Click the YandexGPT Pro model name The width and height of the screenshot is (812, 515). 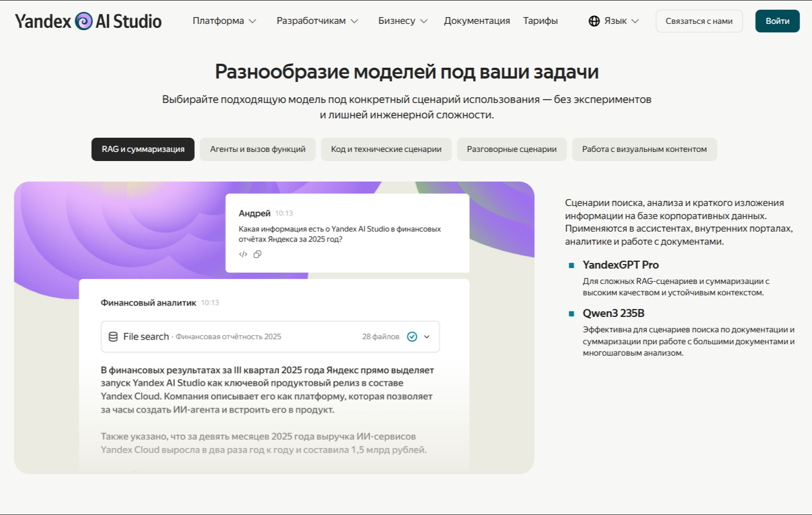(x=621, y=265)
